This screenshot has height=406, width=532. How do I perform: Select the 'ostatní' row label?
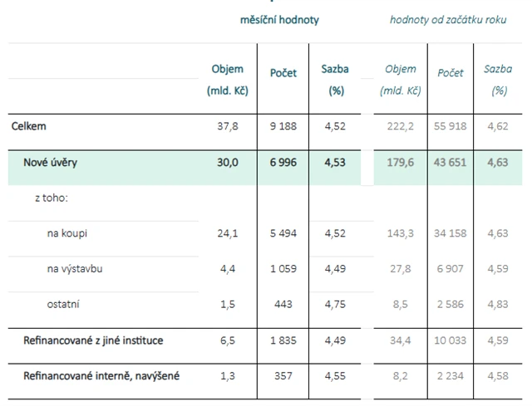(63, 305)
